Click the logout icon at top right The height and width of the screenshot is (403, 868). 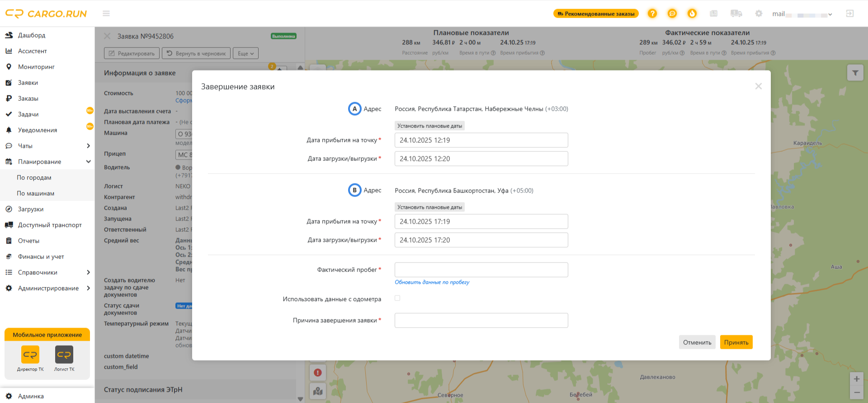coord(850,14)
